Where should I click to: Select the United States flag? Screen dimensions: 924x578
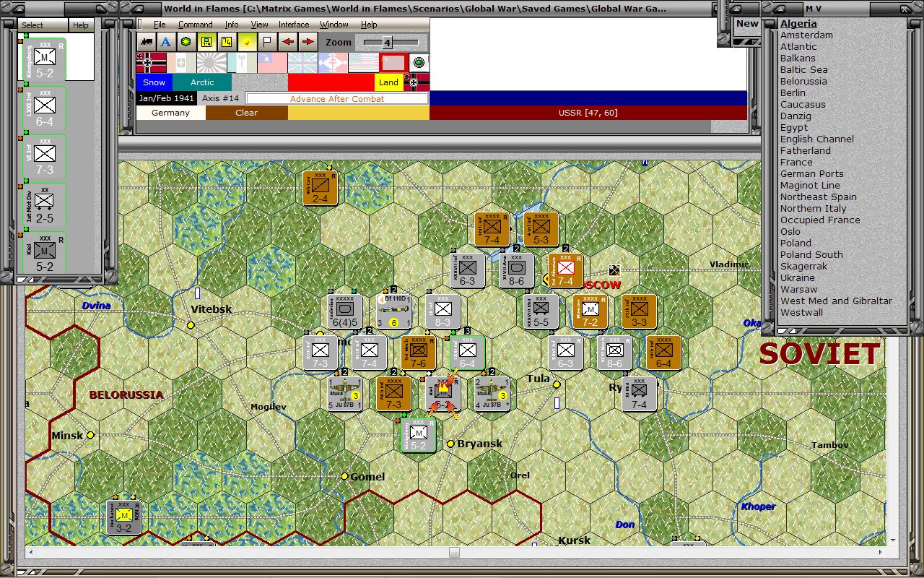(x=363, y=63)
